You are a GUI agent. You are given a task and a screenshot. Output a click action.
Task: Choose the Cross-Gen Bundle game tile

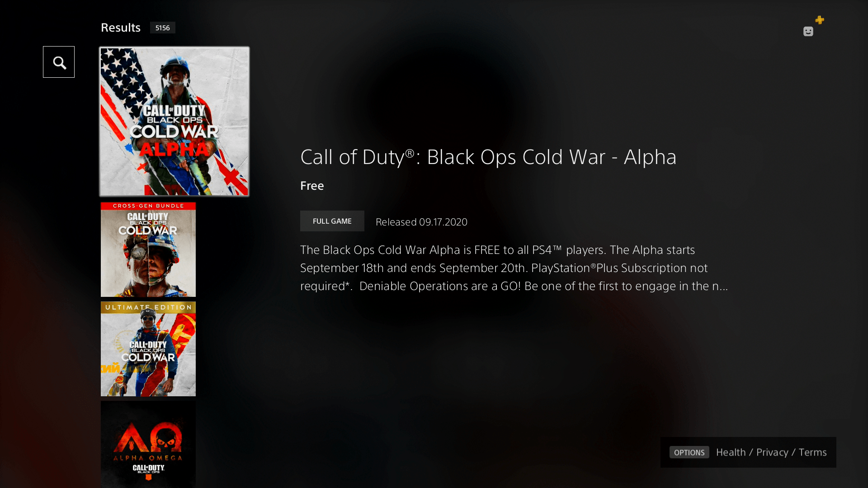(x=148, y=249)
